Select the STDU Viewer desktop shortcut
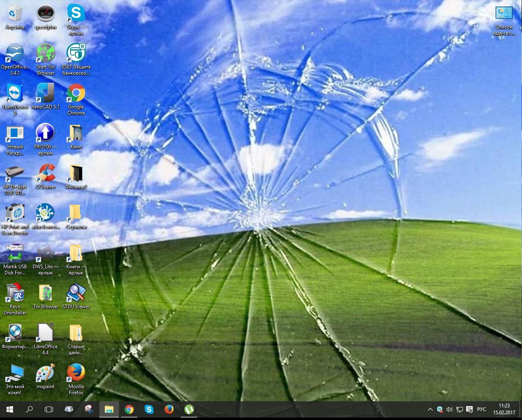Viewport: 522px width, 420px height. pyautogui.click(x=76, y=296)
